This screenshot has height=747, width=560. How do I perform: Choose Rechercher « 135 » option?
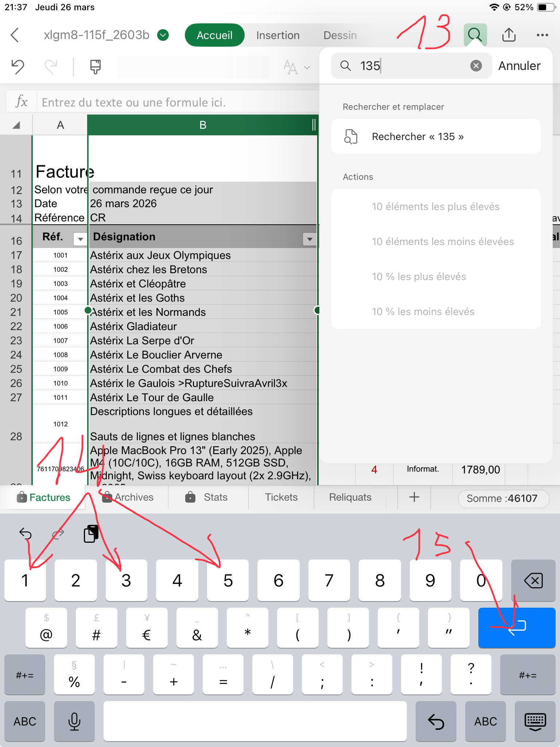click(x=436, y=136)
